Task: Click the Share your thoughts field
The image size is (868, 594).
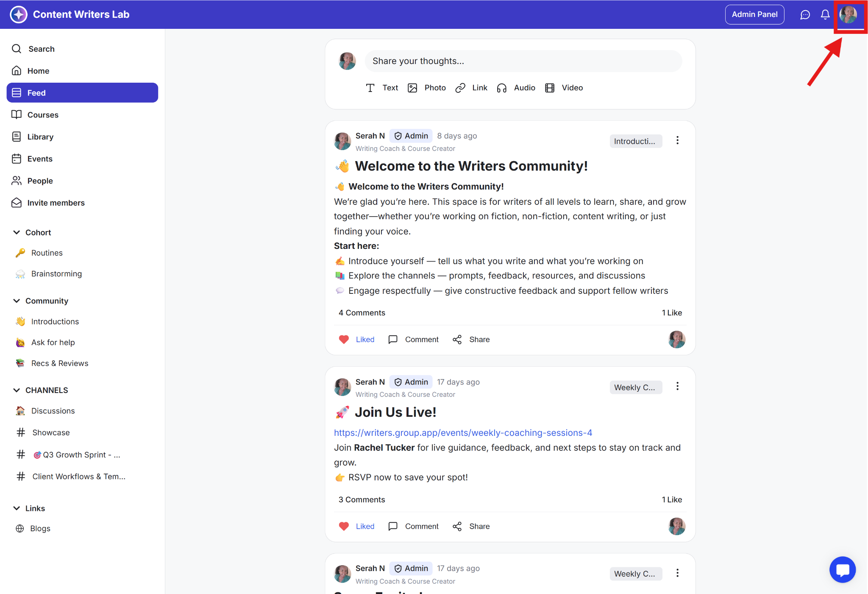Action: (x=523, y=61)
